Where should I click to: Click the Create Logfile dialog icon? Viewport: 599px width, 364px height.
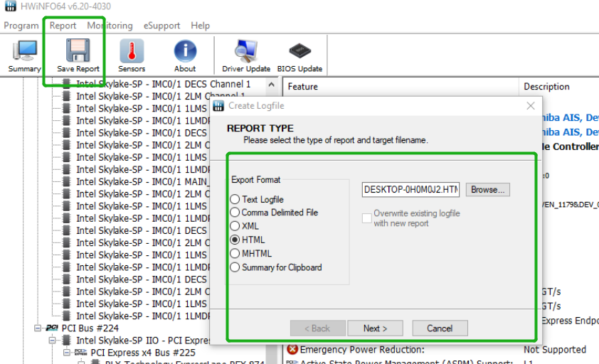218,106
